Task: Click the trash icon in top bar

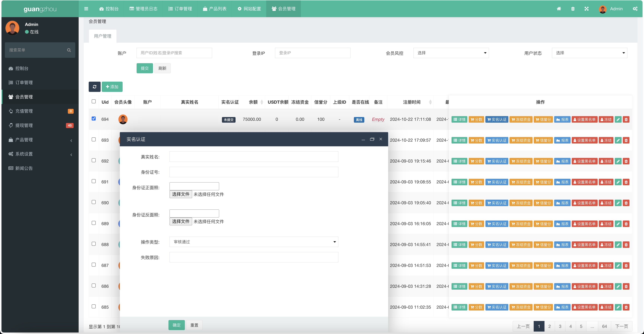Action: (x=573, y=9)
